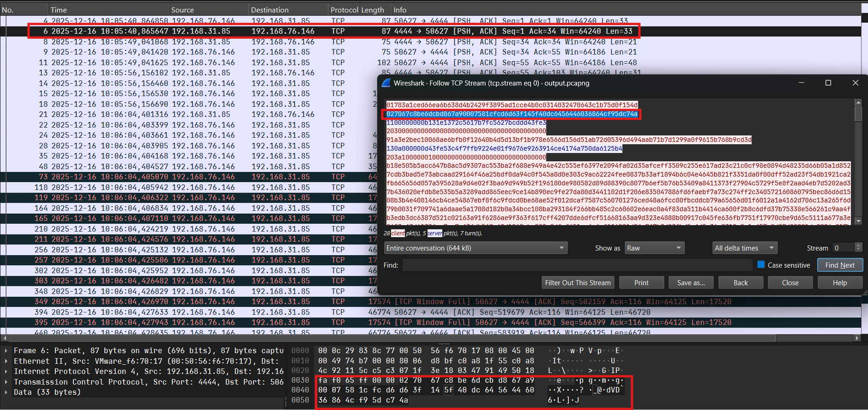The width and height of the screenshot is (868, 410).
Task: Expand the Transmission Control Protocol tree item
Action: (6, 382)
